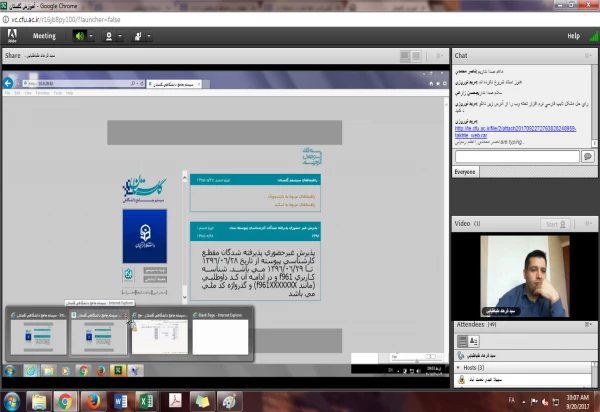Open the raise hand status dropdown

150,35
